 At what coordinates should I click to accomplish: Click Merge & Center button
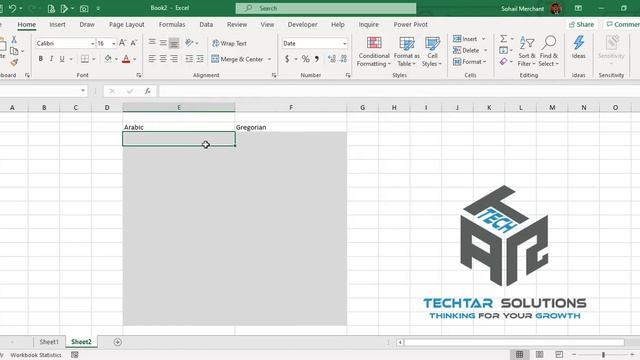[x=237, y=59]
